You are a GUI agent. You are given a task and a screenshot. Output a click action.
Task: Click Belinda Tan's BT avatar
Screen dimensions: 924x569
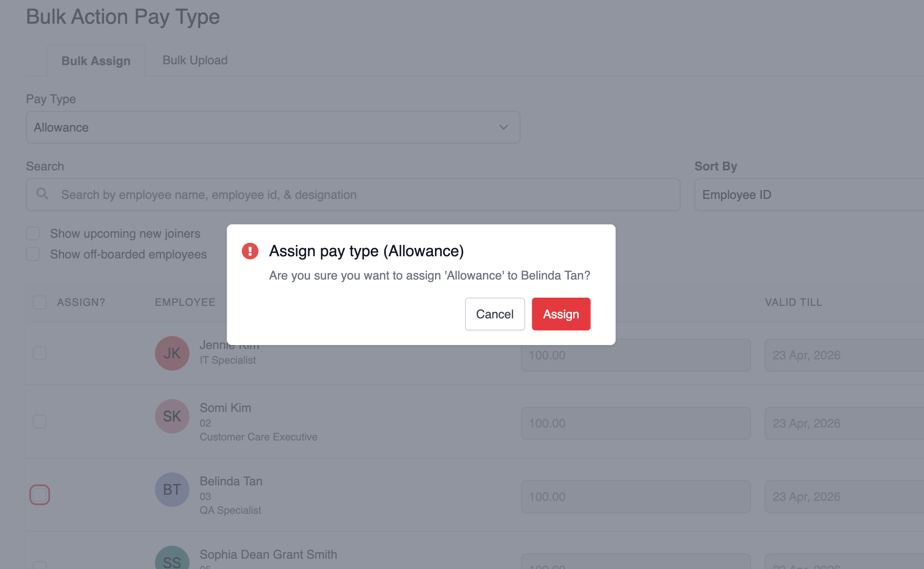click(172, 490)
